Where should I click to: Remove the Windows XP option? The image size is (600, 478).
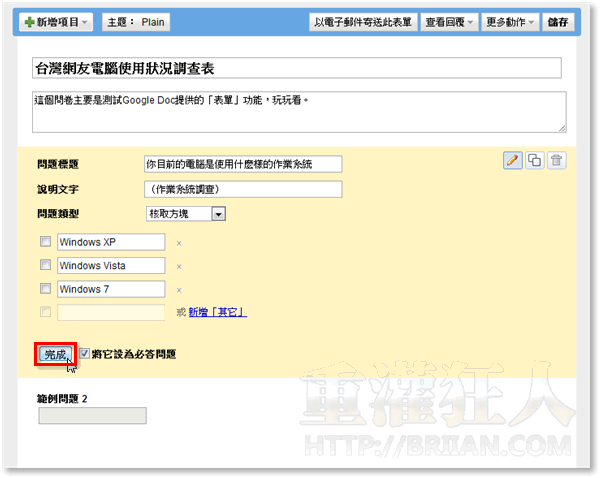pyautogui.click(x=179, y=243)
